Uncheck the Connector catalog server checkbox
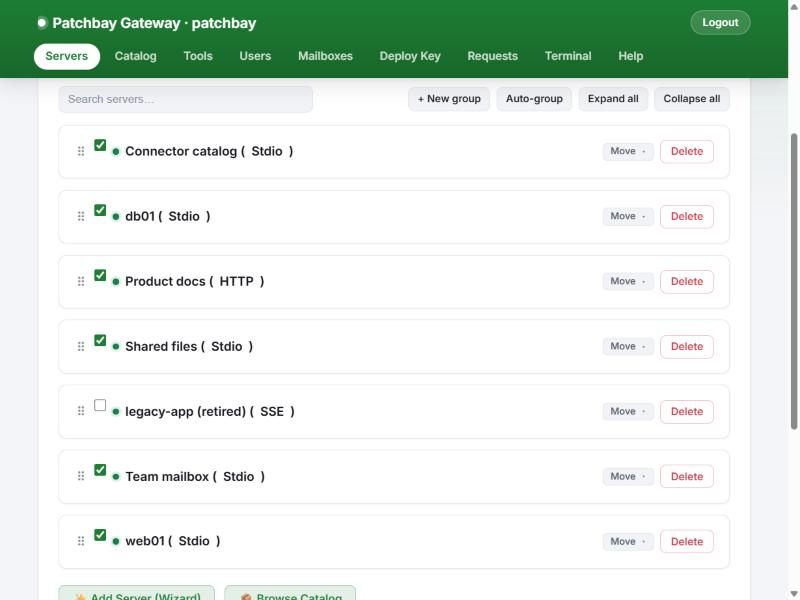The width and height of the screenshot is (800, 600). (100, 145)
